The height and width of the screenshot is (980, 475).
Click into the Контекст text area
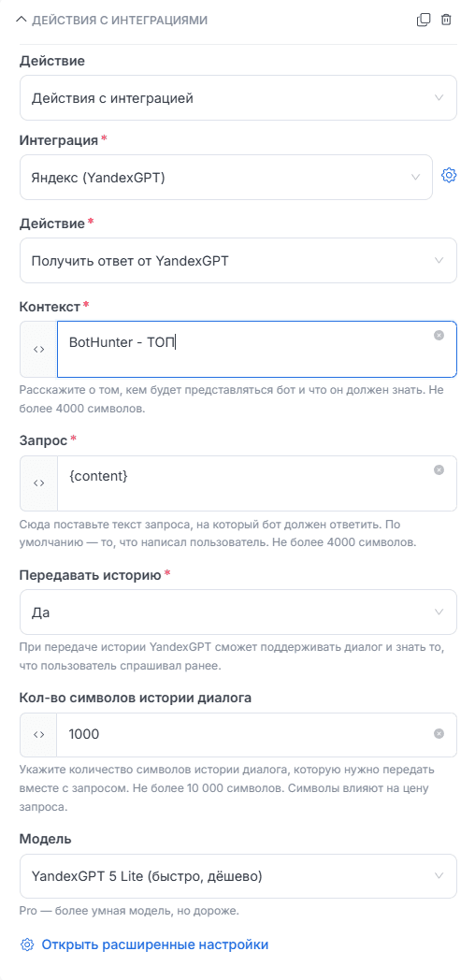click(257, 350)
